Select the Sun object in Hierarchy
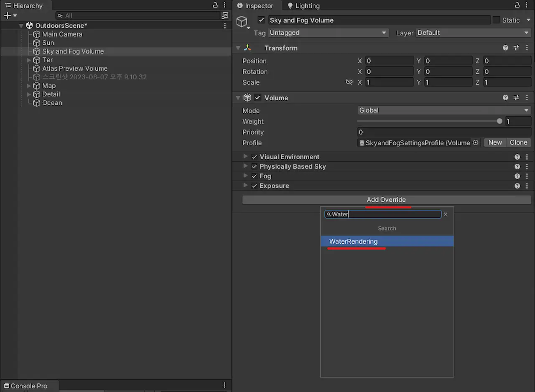535x392 pixels. click(48, 43)
